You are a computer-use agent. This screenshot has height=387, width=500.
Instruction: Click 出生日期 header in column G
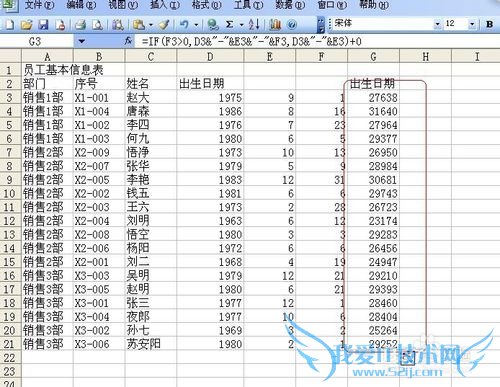pos(372,84)
